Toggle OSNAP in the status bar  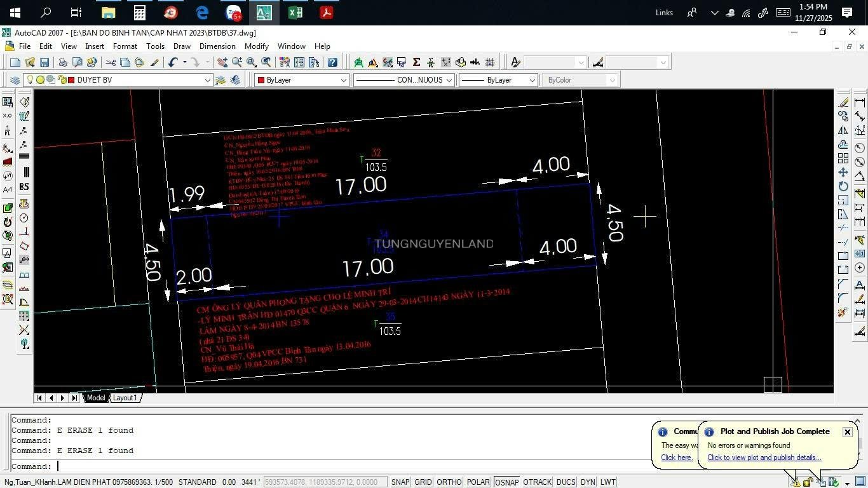(x=506, y=482)
